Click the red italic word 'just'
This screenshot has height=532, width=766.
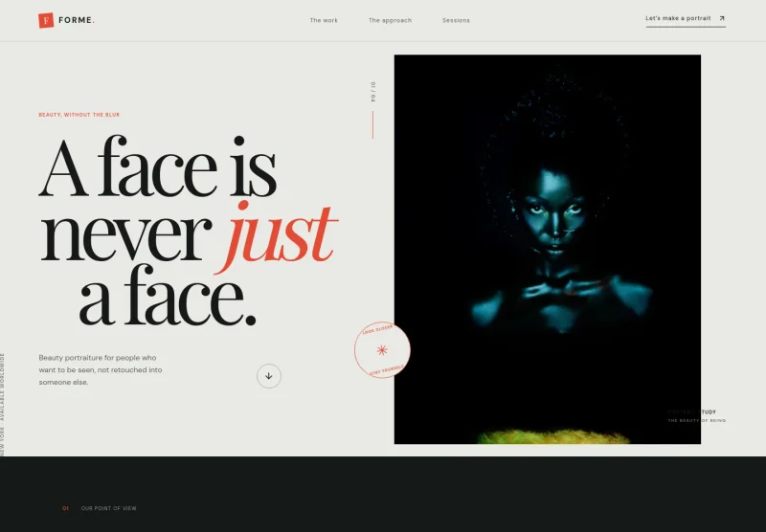[277, 236]
